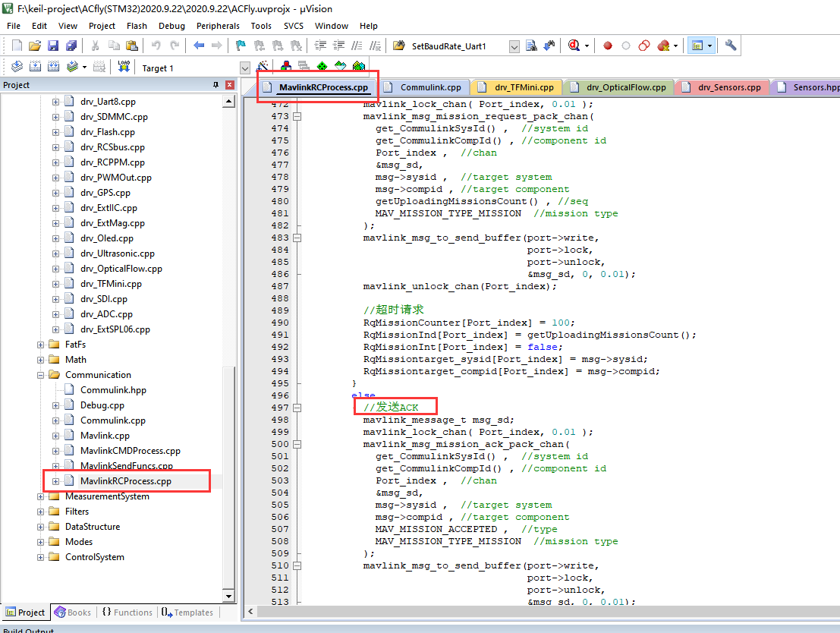The image size is (840, 633).
Task: Show the Functions panel tab
Action: point(127,612)
